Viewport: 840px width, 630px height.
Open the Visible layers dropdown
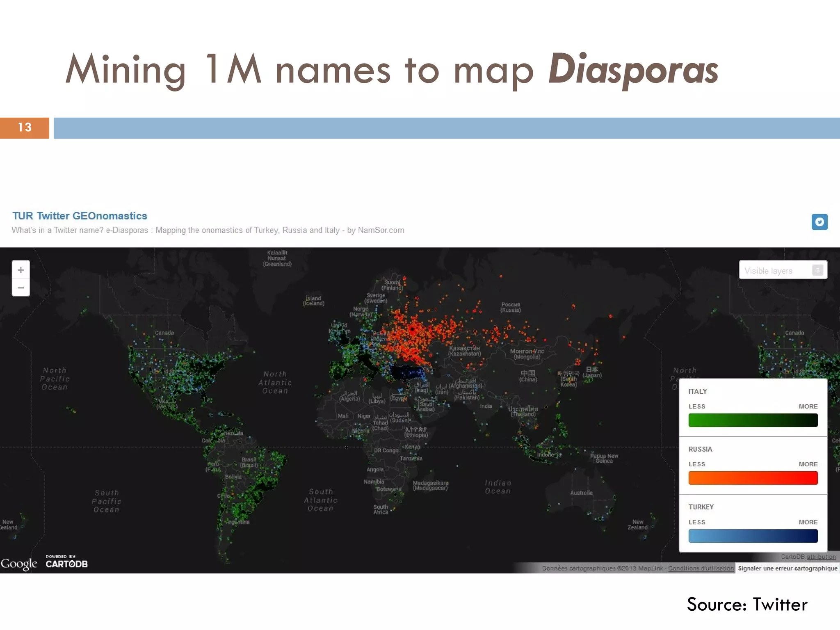tap(783, 270)
